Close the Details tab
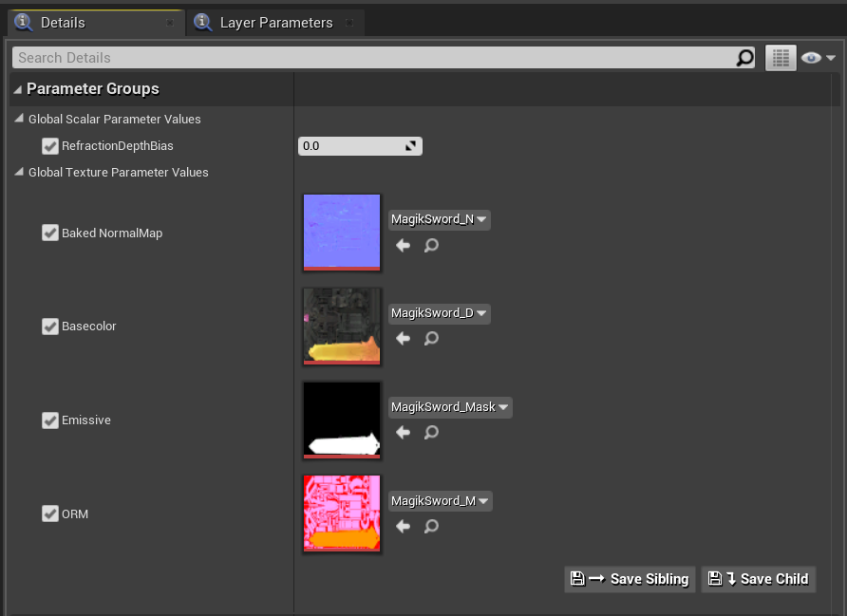 point(170,23)
